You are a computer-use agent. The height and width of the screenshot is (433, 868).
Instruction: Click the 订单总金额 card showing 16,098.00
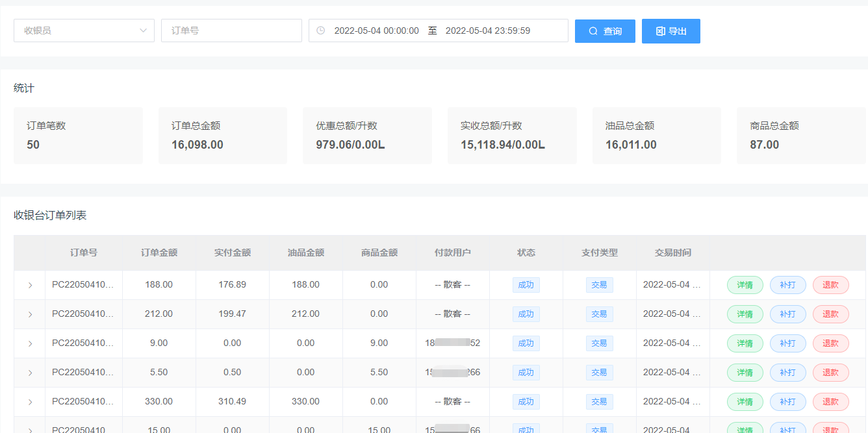[223, 136]
